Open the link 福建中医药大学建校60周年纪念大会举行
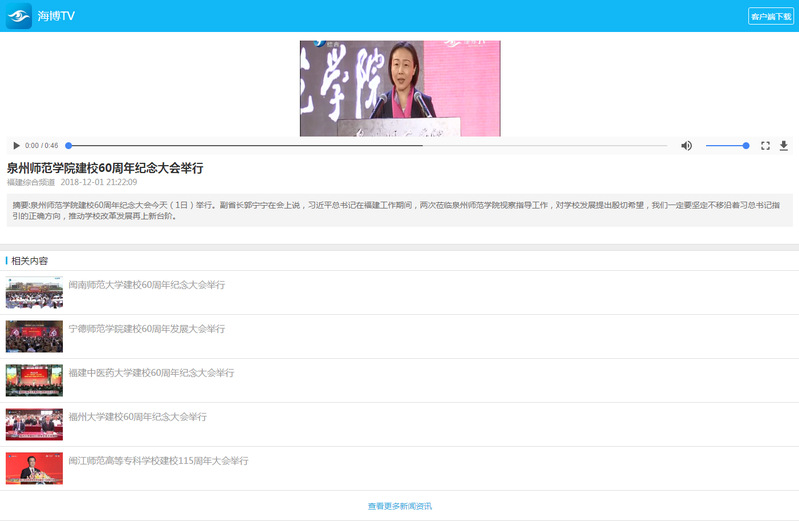Viewport: 799px width, 521px height. (x=151, y=373)
